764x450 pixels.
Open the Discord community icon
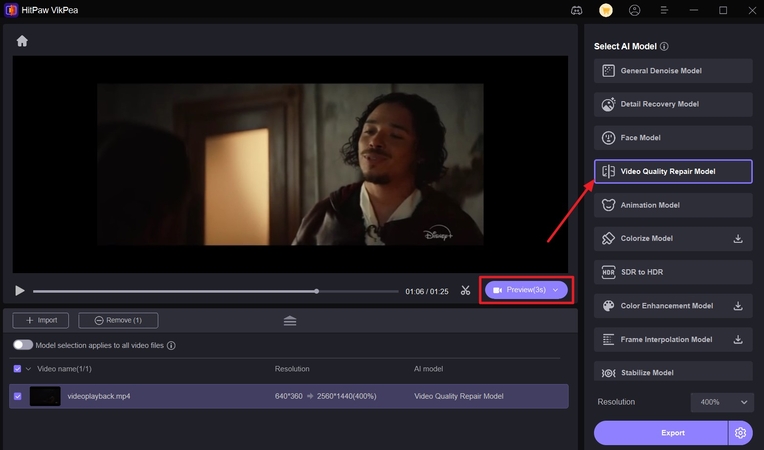pyautogui.click(x=576, y=10)
